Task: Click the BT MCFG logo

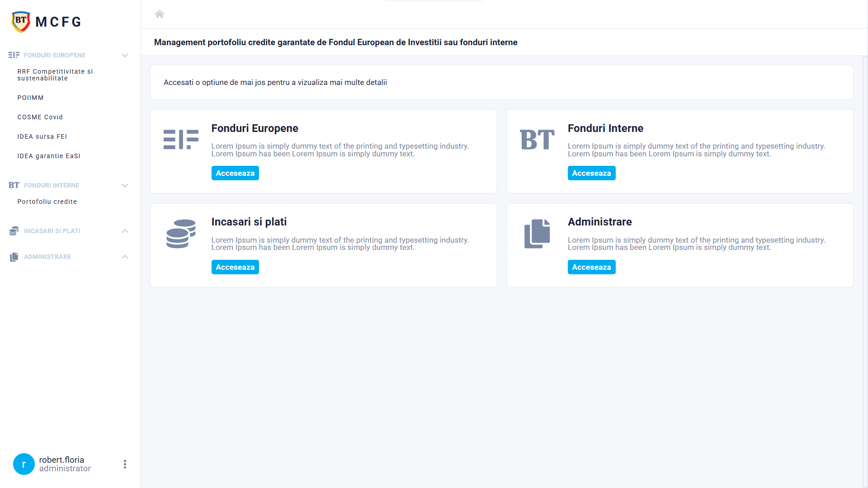Action: coord(46,22)
